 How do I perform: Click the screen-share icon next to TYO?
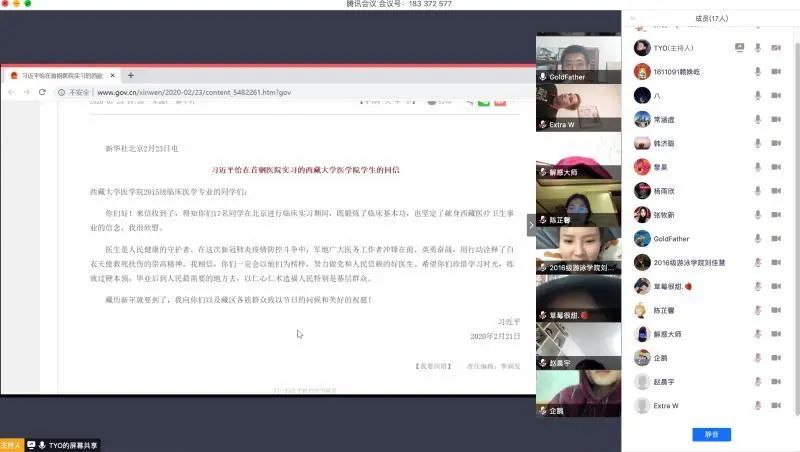(739, 48)
